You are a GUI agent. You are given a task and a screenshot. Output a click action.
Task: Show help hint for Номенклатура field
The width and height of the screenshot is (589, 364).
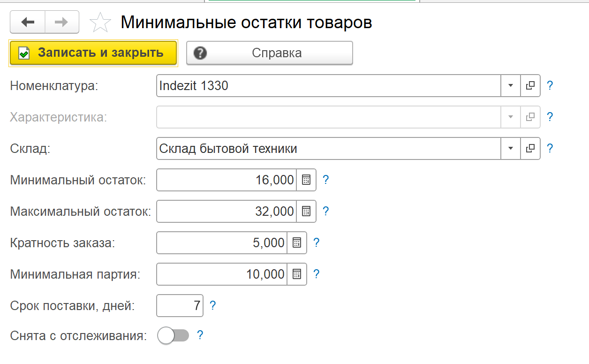click(x=550, y=86)
